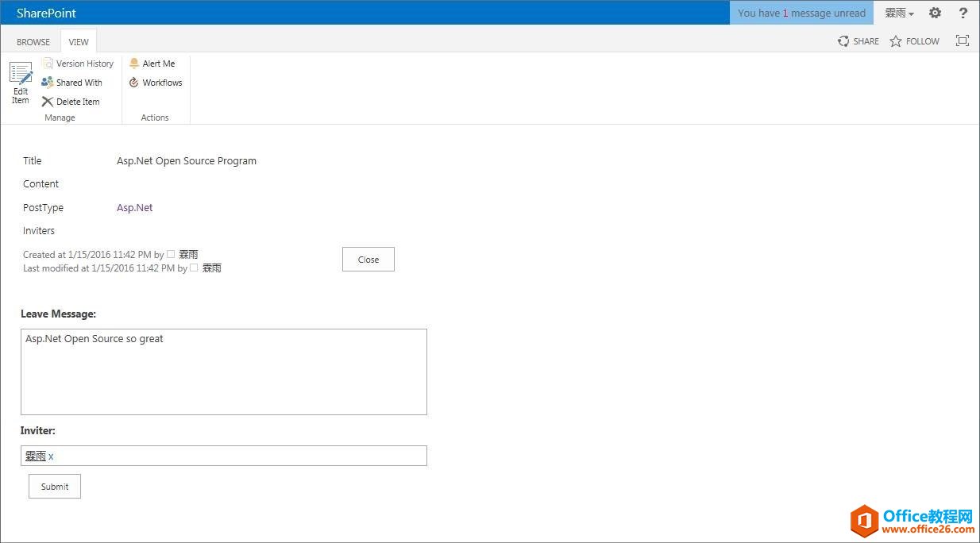
Task: Select the VIEW ribbon tab
Action: [79, 42]
